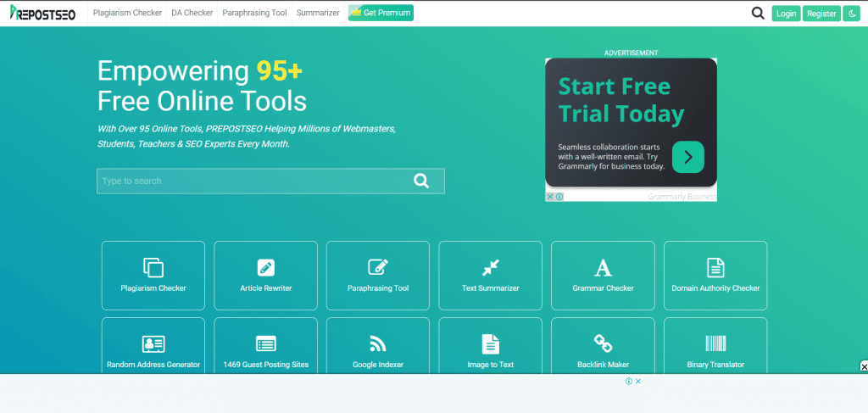Open Summarizer from the top nav

(318, 13)
